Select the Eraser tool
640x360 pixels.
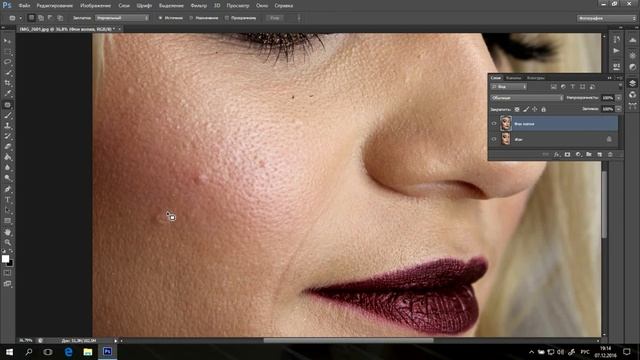point(7,147)
